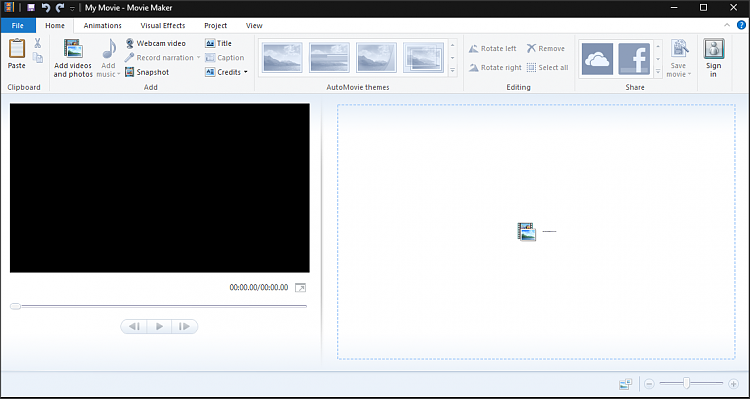Open the Visual Effects tab

163,26
